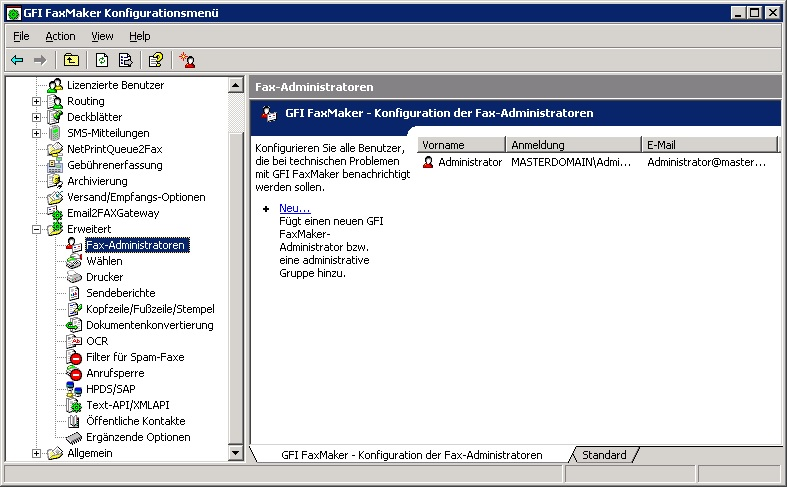The width and height of the screenshot is (787, 487).
Task: Sort by the E-Mail column header
Action: (710, 145)
